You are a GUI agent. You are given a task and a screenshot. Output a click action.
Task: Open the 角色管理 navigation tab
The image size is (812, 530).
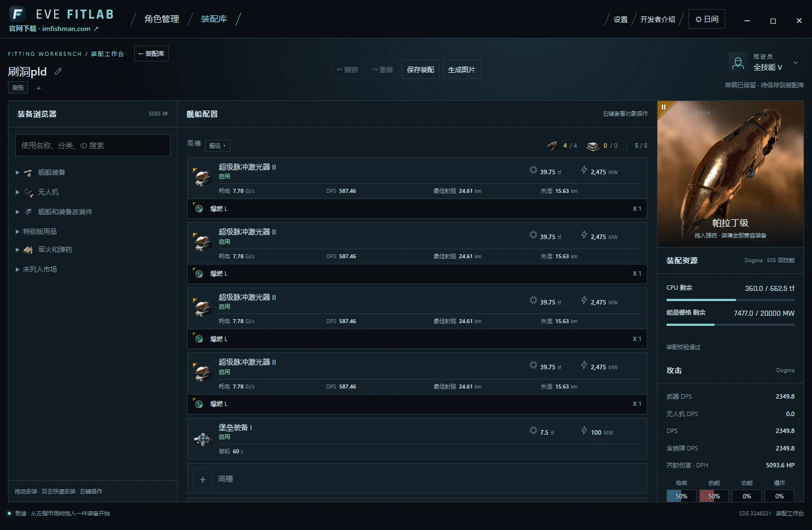coord(162,19)
